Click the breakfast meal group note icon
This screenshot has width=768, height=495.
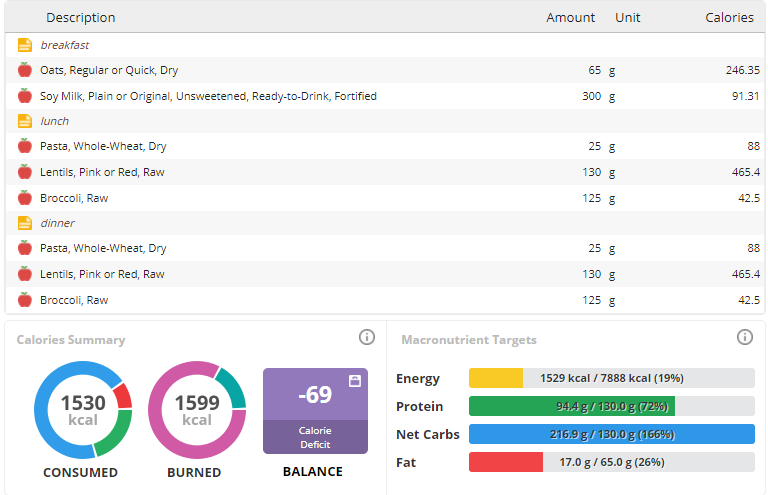(x=25, y=45)
